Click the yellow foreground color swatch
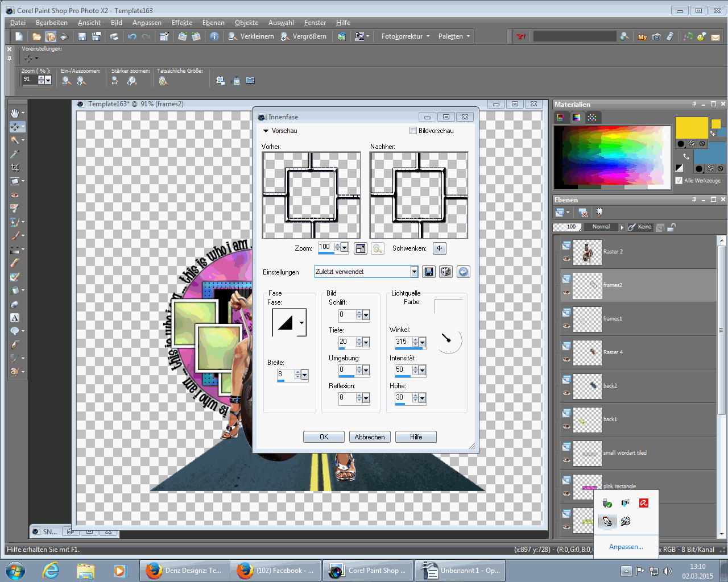This screenshot has height=582, width=728. 691,127
